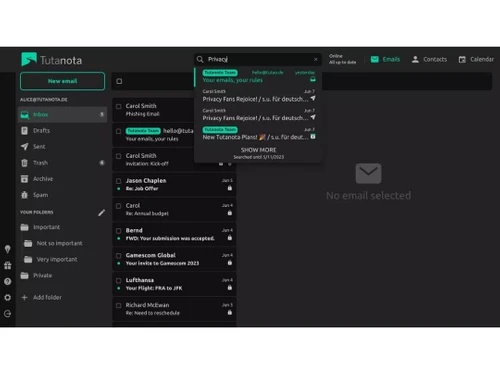This screenshot has width=500, height=375.
Task: Click the Tutanota Team badge in mail list
Action: coord(143,131)
